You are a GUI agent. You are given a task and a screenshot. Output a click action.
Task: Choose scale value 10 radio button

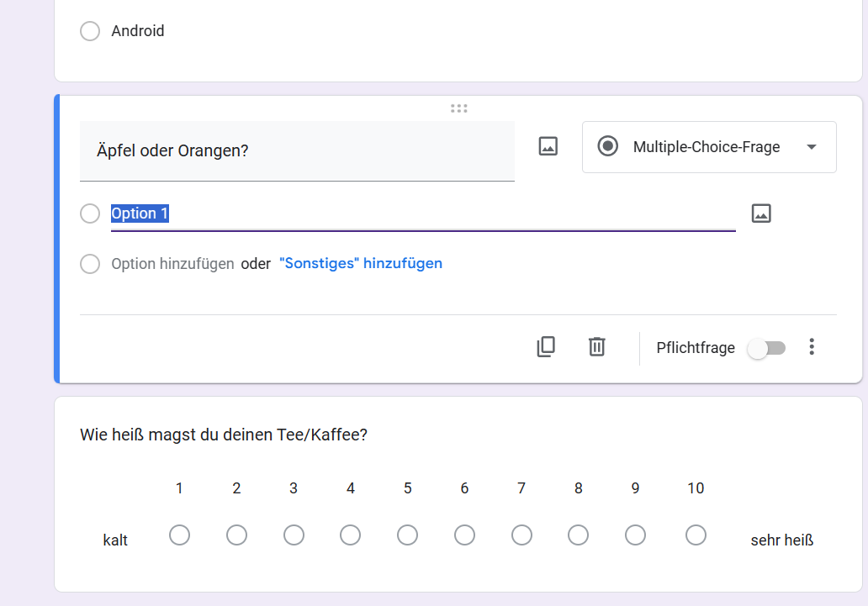[x=696, y=535]
